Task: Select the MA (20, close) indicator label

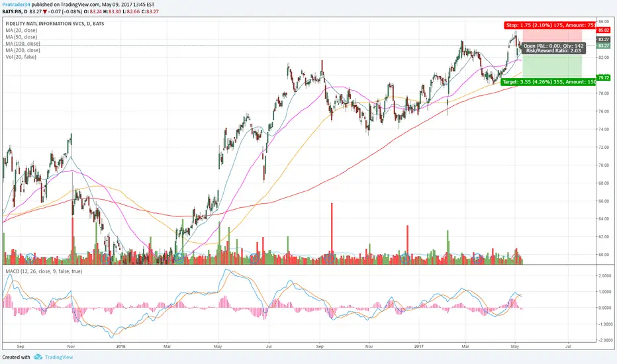Action: (21, 30)
